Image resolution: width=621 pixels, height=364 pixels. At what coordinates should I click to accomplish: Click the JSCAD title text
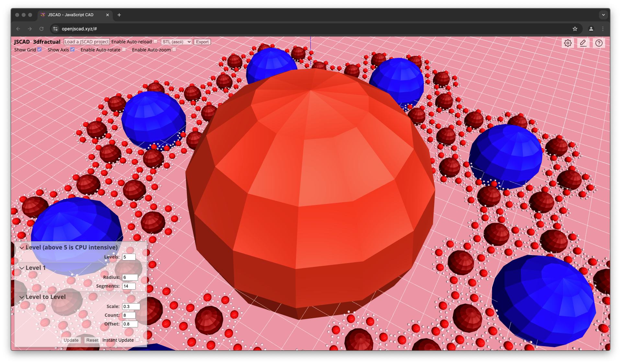click(x=22, y=42)
